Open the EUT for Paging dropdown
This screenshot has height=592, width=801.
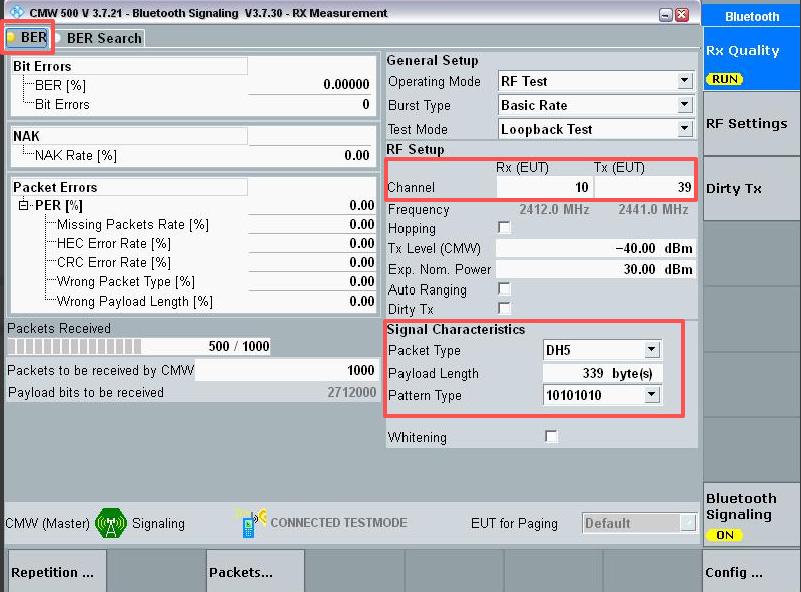[x=689, y=523]
